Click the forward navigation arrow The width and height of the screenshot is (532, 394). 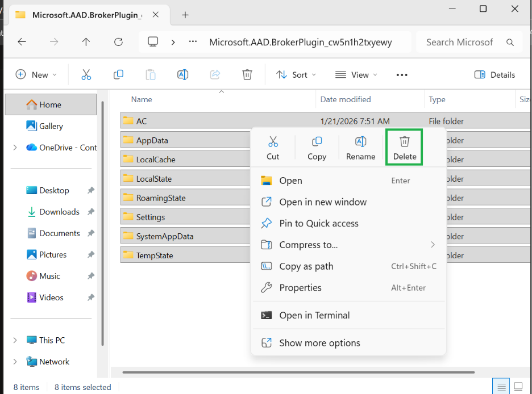(54, 42)
